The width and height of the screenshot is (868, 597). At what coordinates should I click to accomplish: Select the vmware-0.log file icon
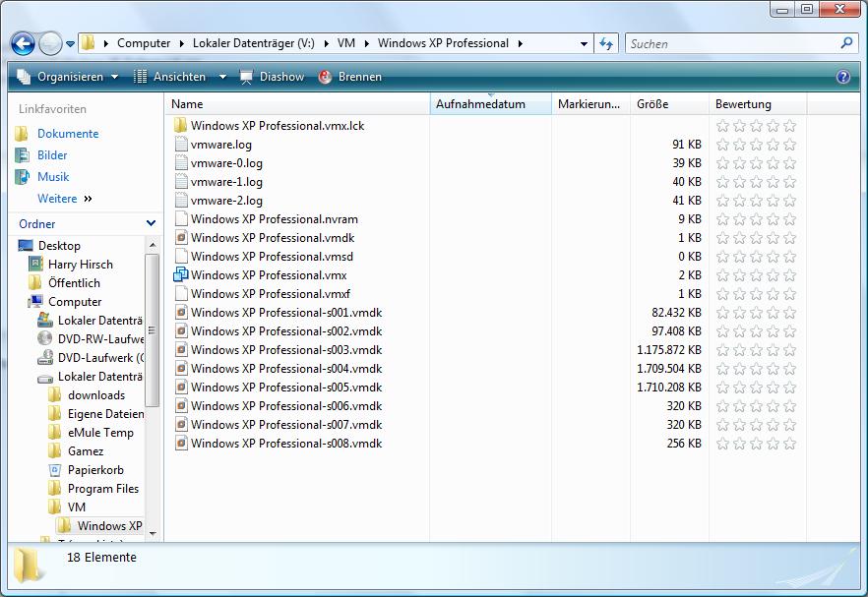click(180, 162)
